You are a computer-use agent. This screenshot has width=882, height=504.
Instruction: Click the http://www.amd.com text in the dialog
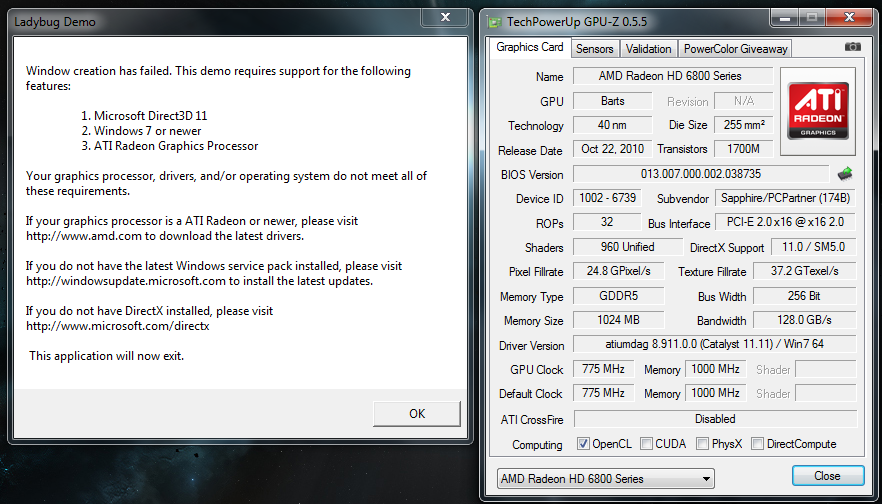coord(84,236)
